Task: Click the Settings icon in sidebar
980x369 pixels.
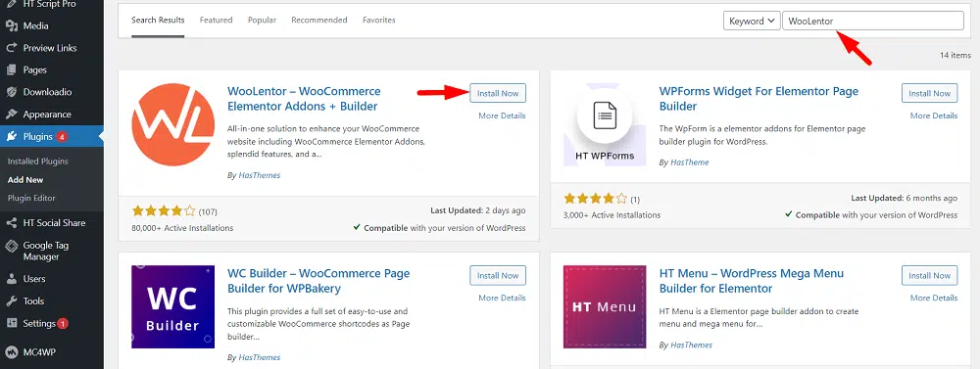Action: click(11, 323)
